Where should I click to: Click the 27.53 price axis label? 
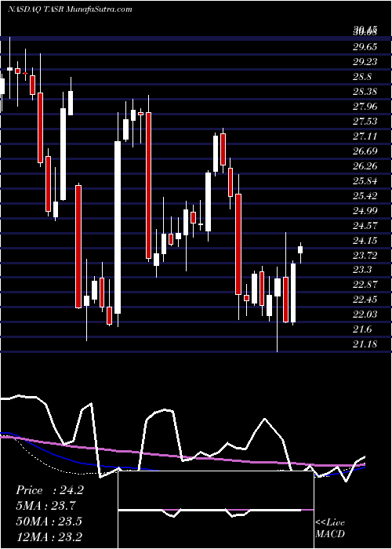click(365, 121)
